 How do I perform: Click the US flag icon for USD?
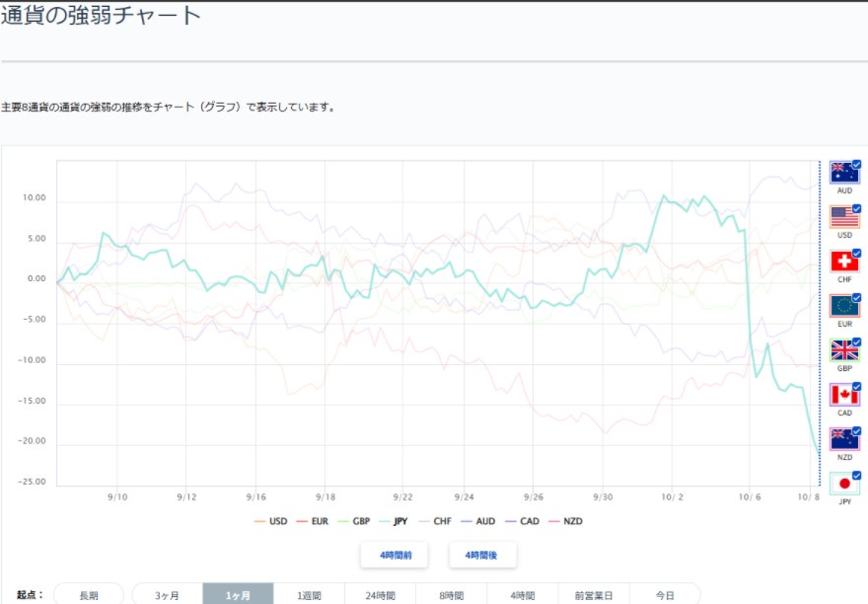click(x=843, y=217)
